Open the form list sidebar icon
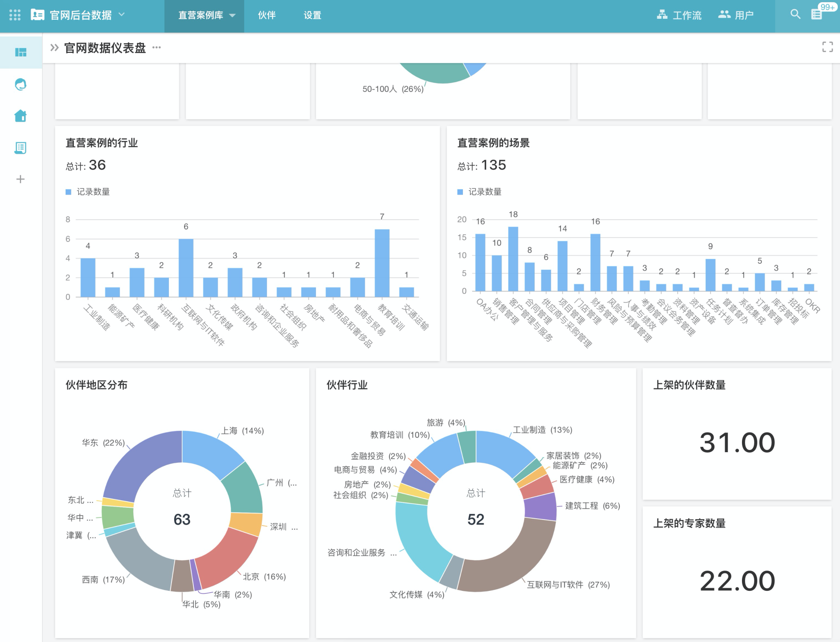The width and height of the screenshot is (840, 642). tap(21, 148)
